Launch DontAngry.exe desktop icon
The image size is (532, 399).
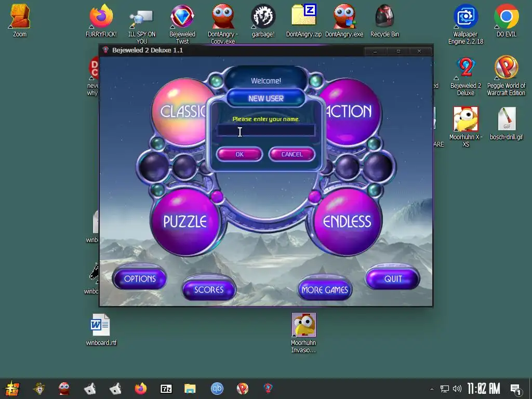tap(344, 20)
